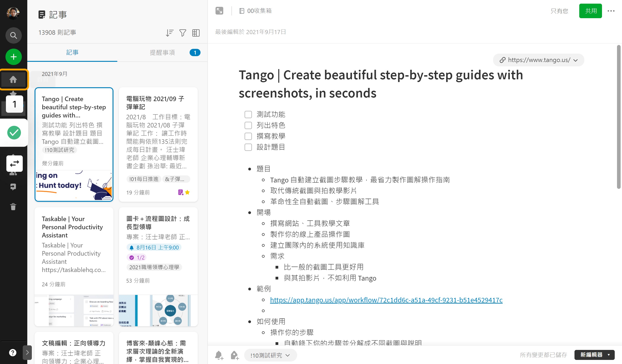Open the Tango card Hunt today thumbnail

coord(74,185)
